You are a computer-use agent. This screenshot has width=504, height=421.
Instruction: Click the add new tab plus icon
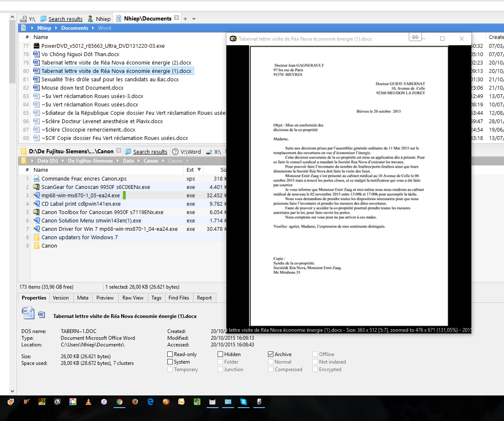coord(185,19)
